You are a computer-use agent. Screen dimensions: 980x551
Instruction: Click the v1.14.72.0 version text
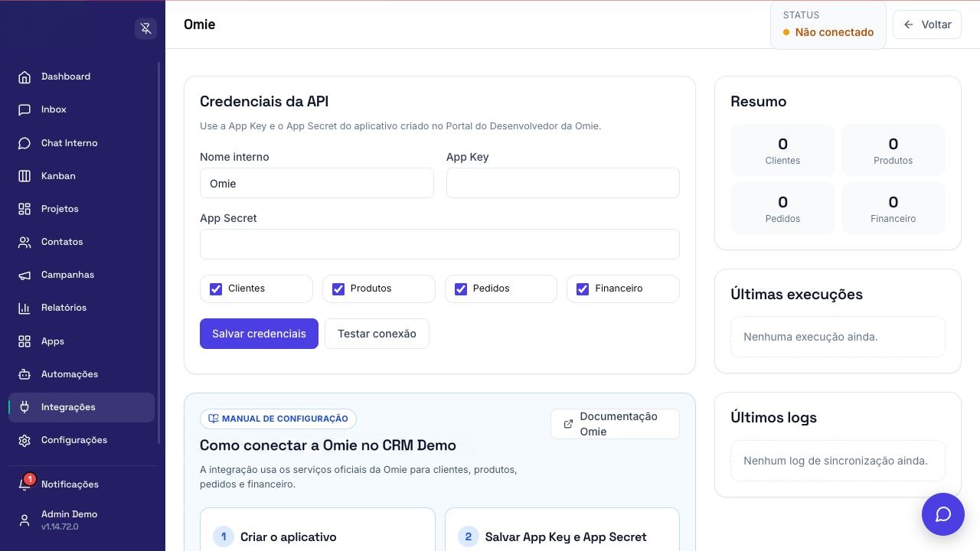tap(60, 527)
